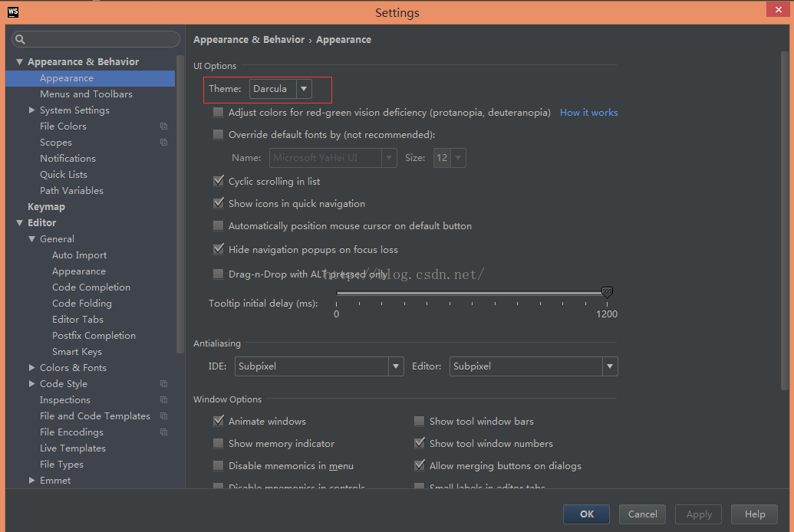Screen dimensions: 794x532
Task: Open the font Size dropdown
Action: [x=449, y=158]
